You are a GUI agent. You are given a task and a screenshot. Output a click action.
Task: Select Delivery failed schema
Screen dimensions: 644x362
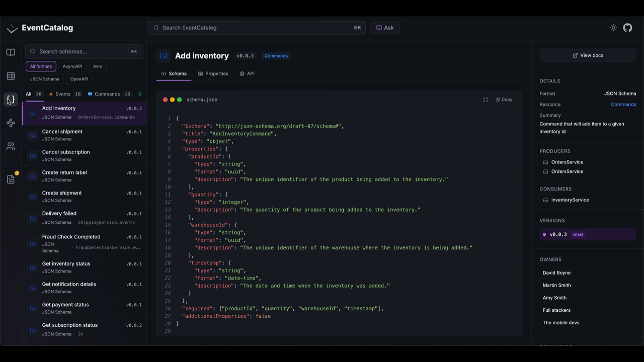click(x=85, y=218)
